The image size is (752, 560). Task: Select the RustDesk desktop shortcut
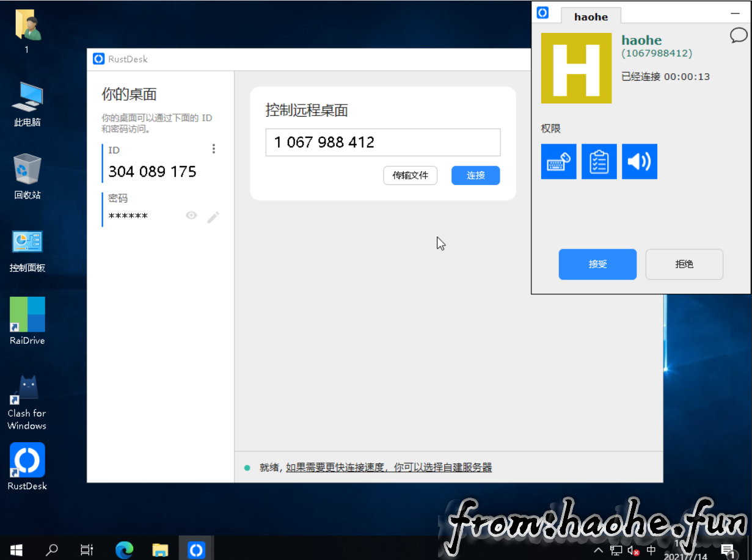[x=27, y=467]
